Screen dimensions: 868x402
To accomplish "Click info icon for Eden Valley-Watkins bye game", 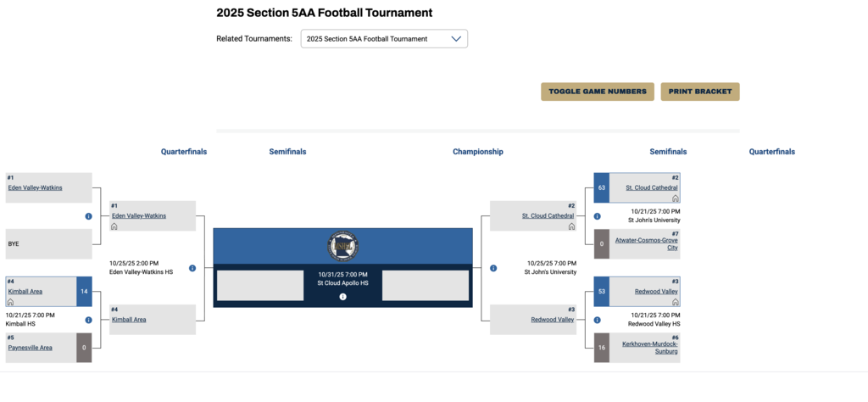I will pos(88,216).
